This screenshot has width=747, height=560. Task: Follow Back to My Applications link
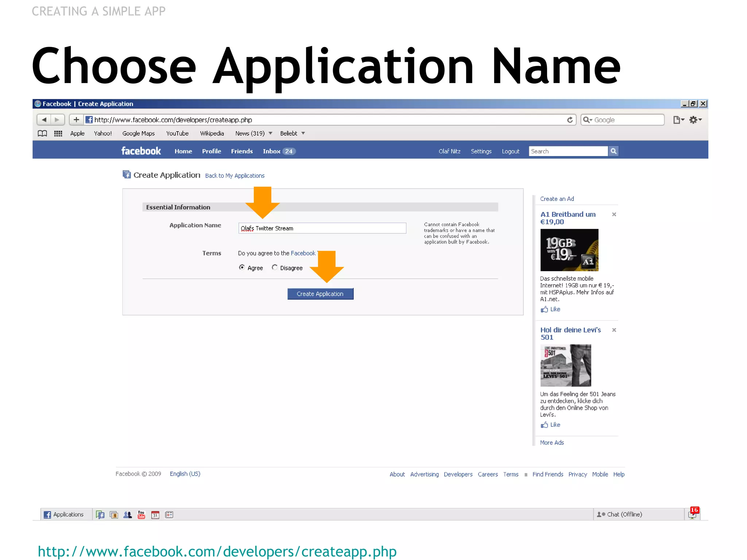pos(235,176)
